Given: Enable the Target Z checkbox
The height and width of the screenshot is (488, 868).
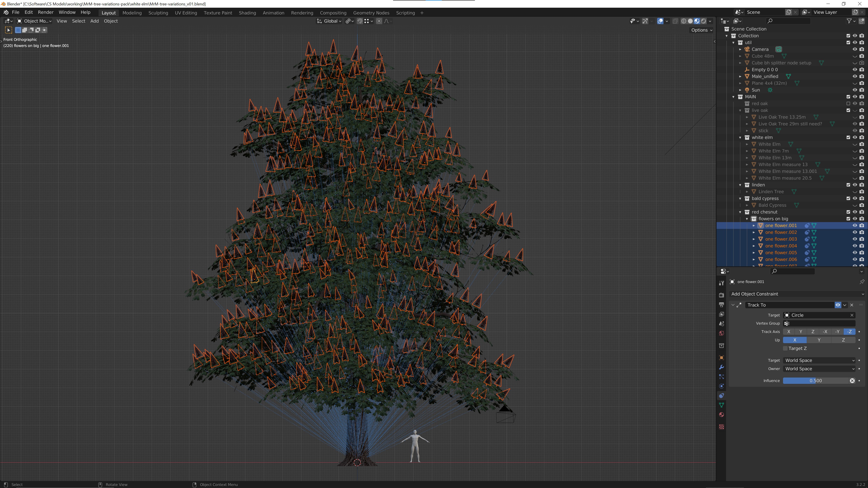Looking at the screenshot, I should click(785, 349).
